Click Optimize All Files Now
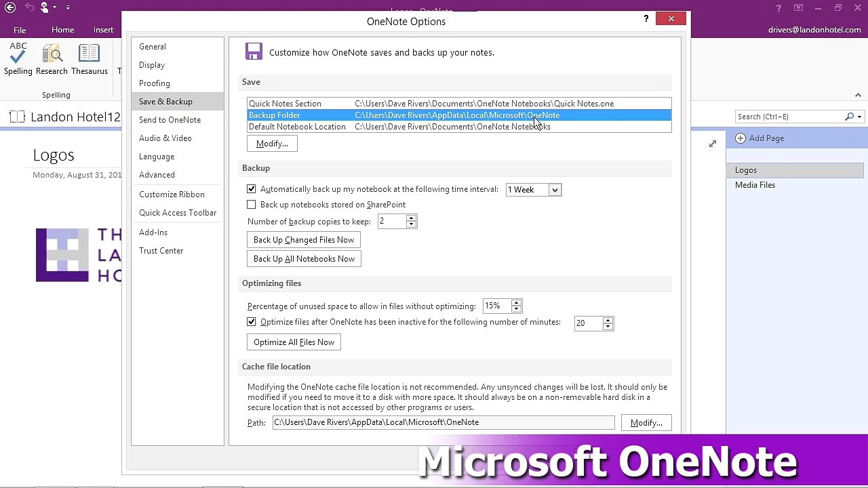This screenshot has width=868, height=488. 294,342
